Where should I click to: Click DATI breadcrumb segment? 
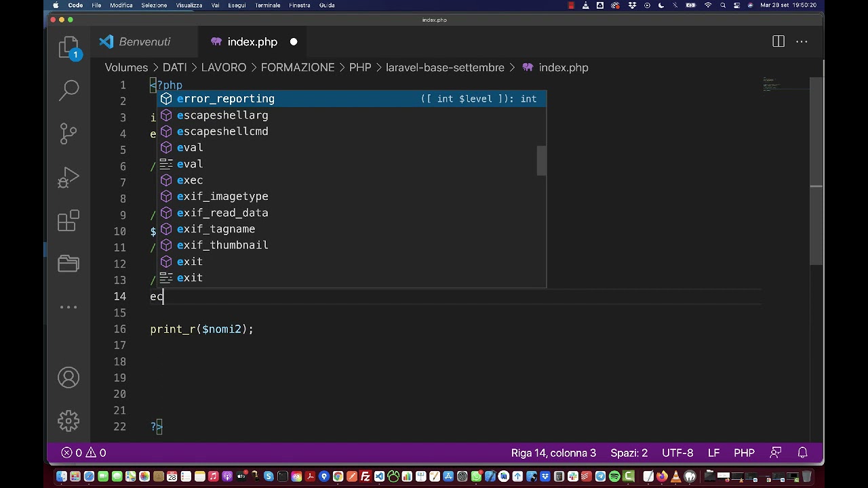pyautogui.click(x=174, y=68)
